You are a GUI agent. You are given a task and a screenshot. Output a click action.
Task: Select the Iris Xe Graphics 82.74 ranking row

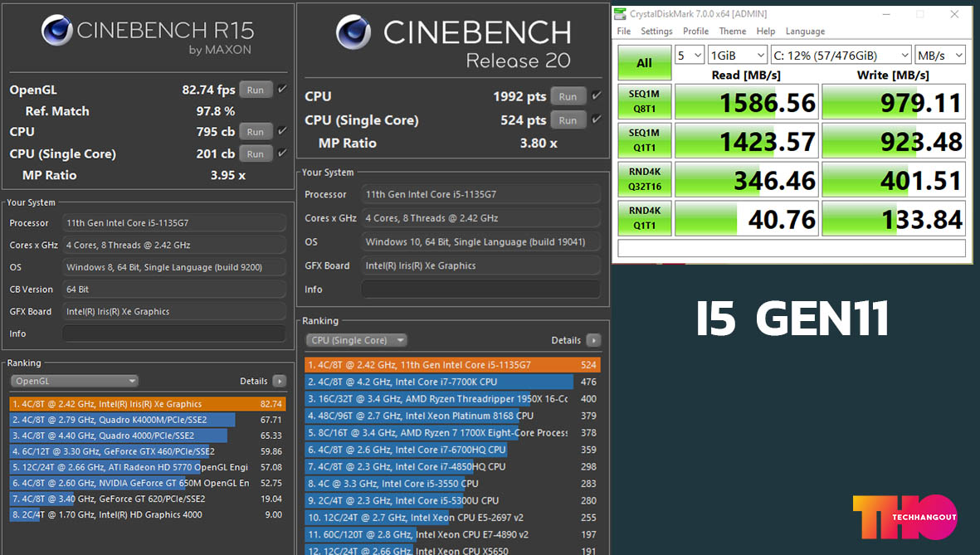(148, 404)
